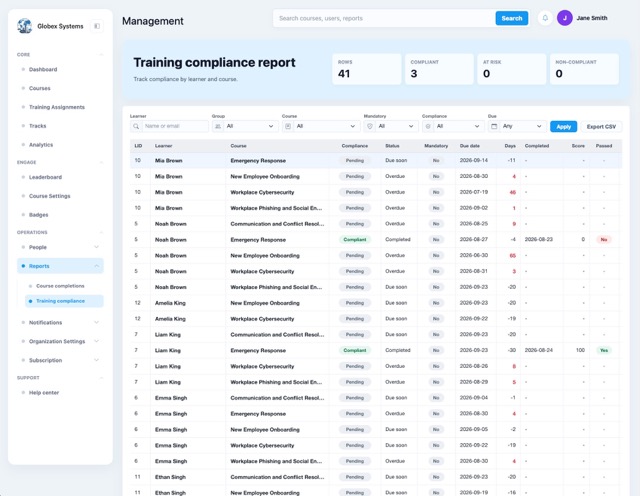Image resolution: width=640 pixels, height=496 pixels.
Task: Click the Export CSV button
Action: click(x=601, y=127)
